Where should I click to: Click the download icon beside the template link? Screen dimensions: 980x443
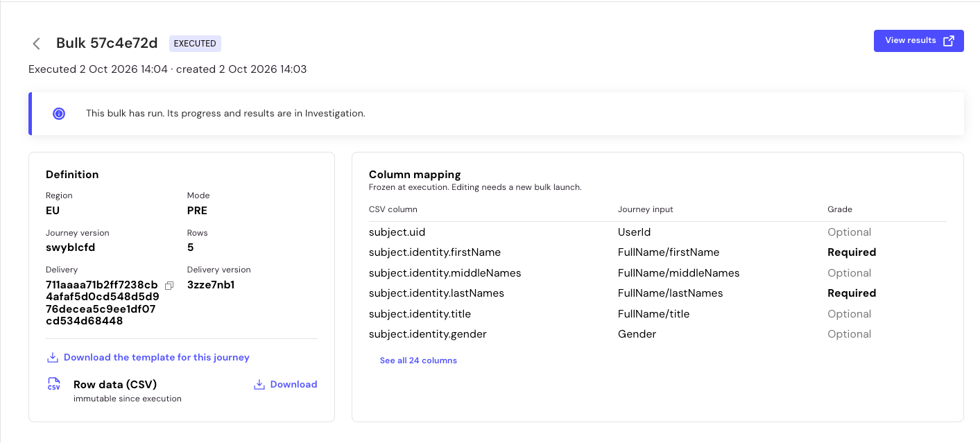[52, 358]
